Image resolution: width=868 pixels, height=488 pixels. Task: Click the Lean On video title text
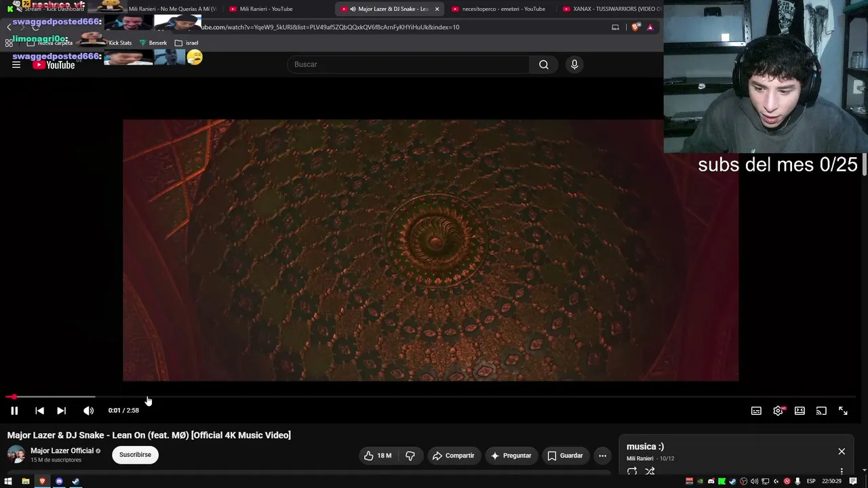point(149,435)
